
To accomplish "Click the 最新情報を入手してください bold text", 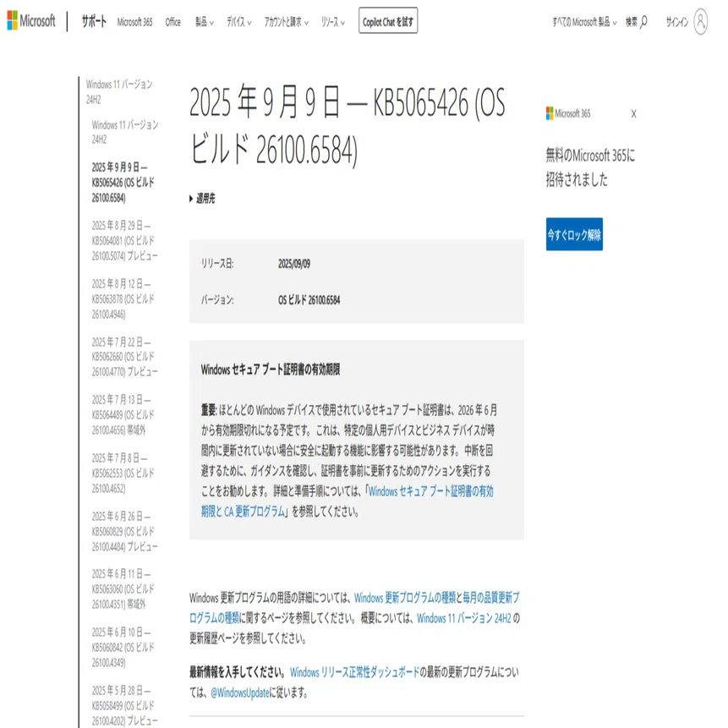I will (x=238, y=672).
